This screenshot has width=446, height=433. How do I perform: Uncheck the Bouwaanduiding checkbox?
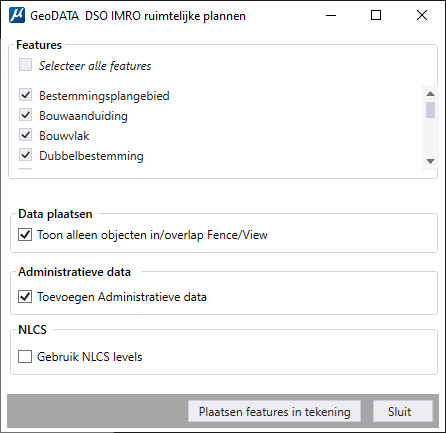(x=25, y=115)
